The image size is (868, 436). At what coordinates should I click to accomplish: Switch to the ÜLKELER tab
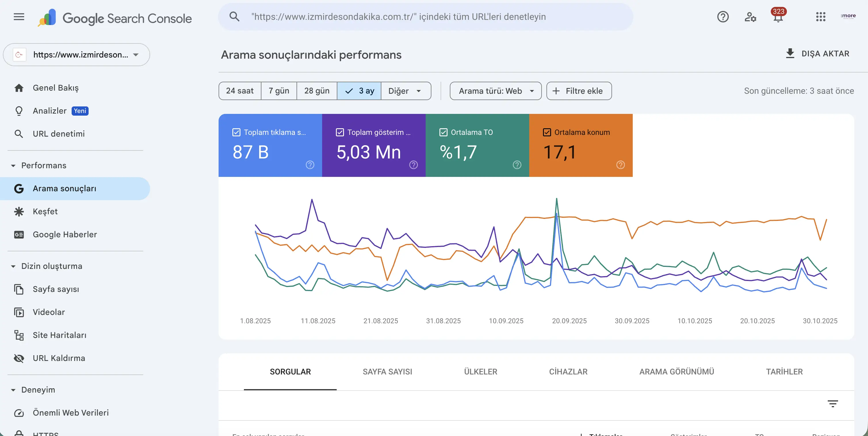480,371
